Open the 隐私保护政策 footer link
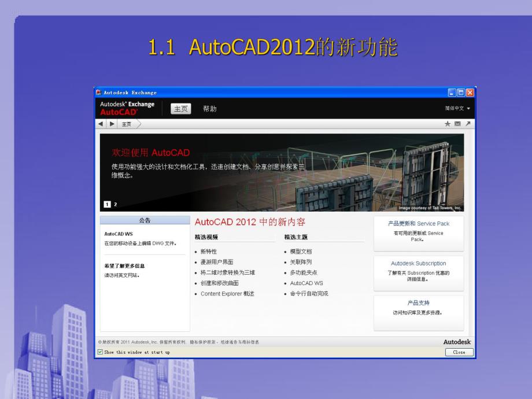532x399 pixels. [202, 341]
